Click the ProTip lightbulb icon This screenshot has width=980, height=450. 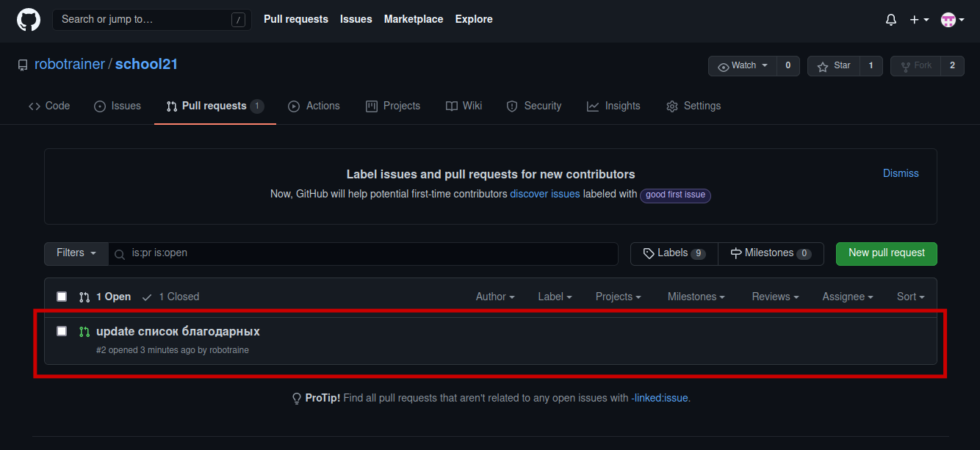(297, 399)
